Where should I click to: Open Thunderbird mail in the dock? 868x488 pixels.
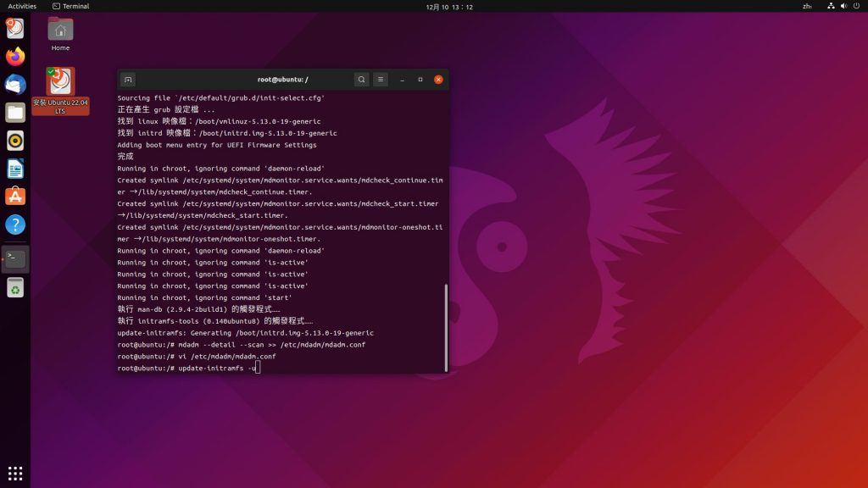click(15, 85)
